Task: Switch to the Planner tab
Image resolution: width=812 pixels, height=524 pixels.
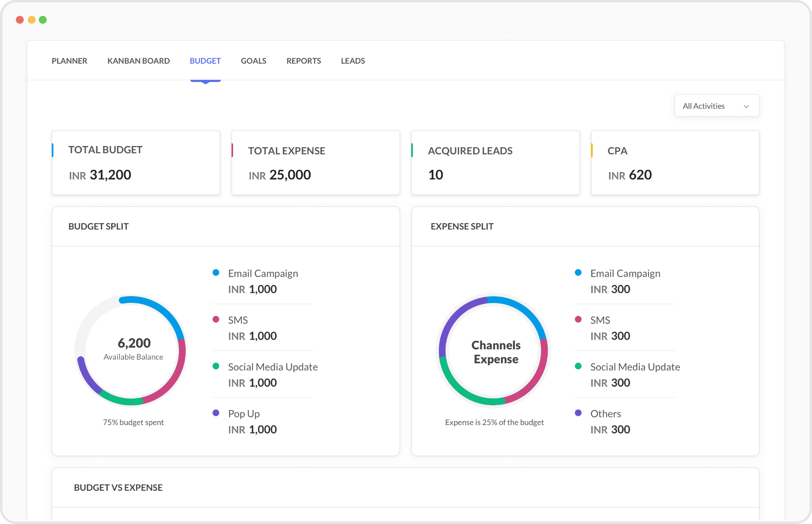Action: coord(69,61)
